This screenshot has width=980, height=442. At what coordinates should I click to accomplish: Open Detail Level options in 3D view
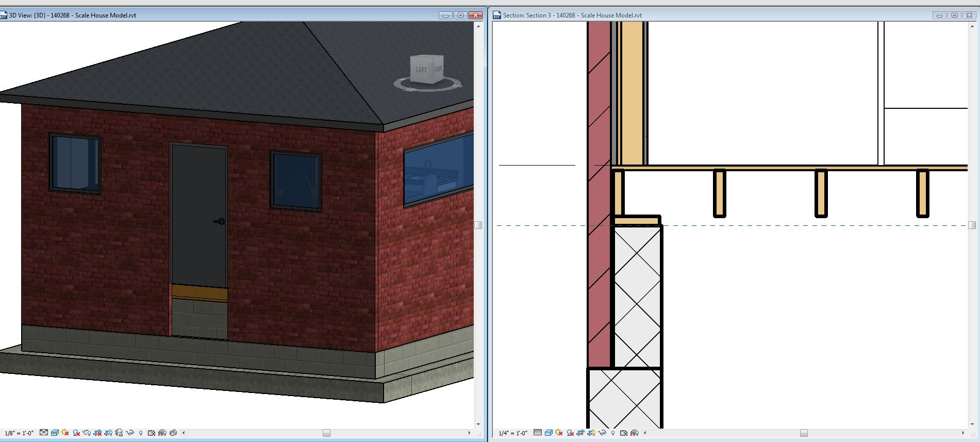pos(44,433)
